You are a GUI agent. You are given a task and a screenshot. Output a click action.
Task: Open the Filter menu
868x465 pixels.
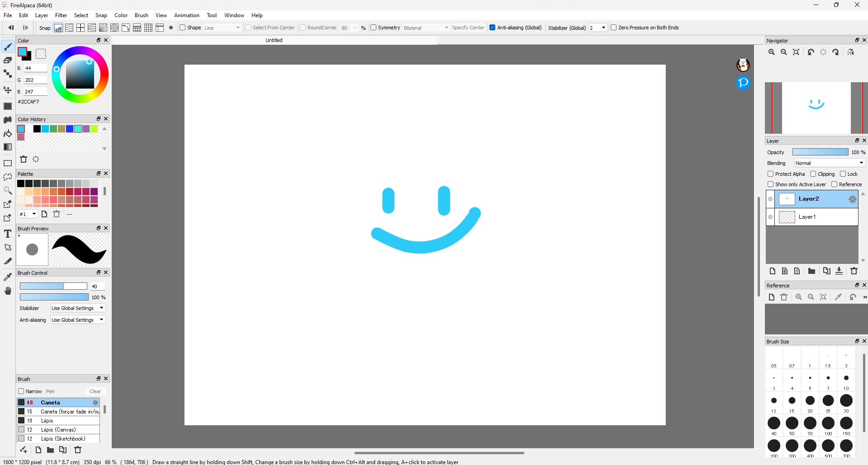(61, 15)
